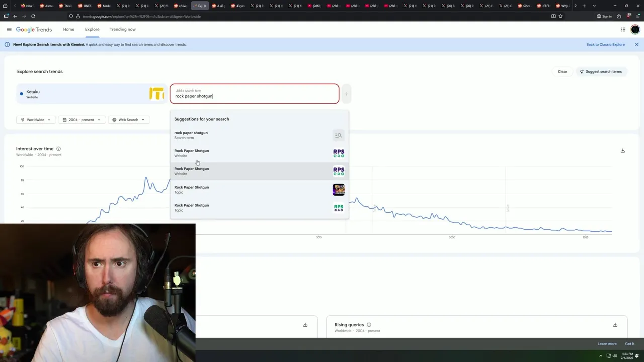Click the 'Suggestions for your search' heading

point(201,119)
